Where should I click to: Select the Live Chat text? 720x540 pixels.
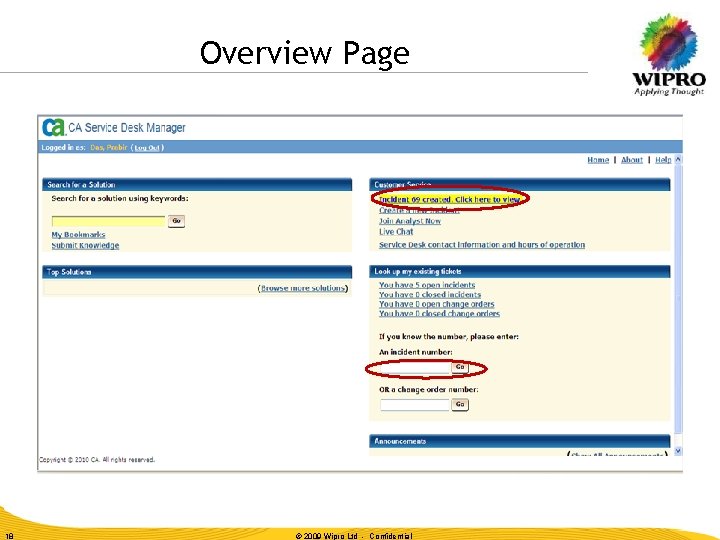pyautogui.click(x=396, y=232)
